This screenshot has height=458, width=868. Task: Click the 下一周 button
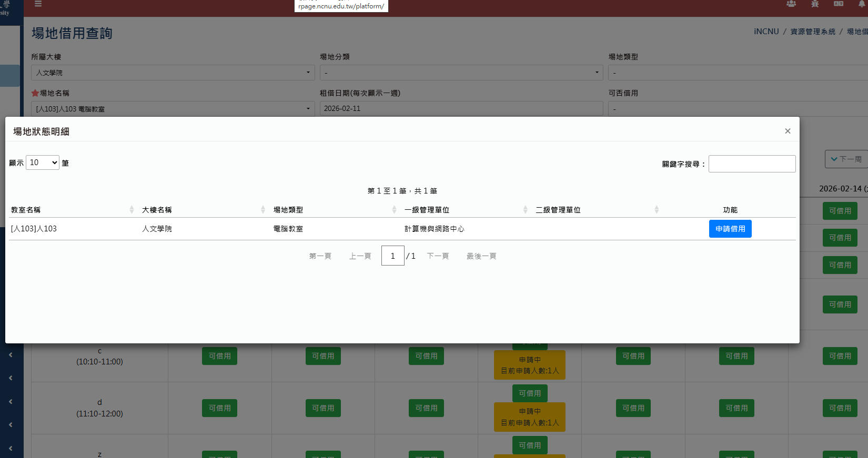pyautogui.click(x=846, y=159)
